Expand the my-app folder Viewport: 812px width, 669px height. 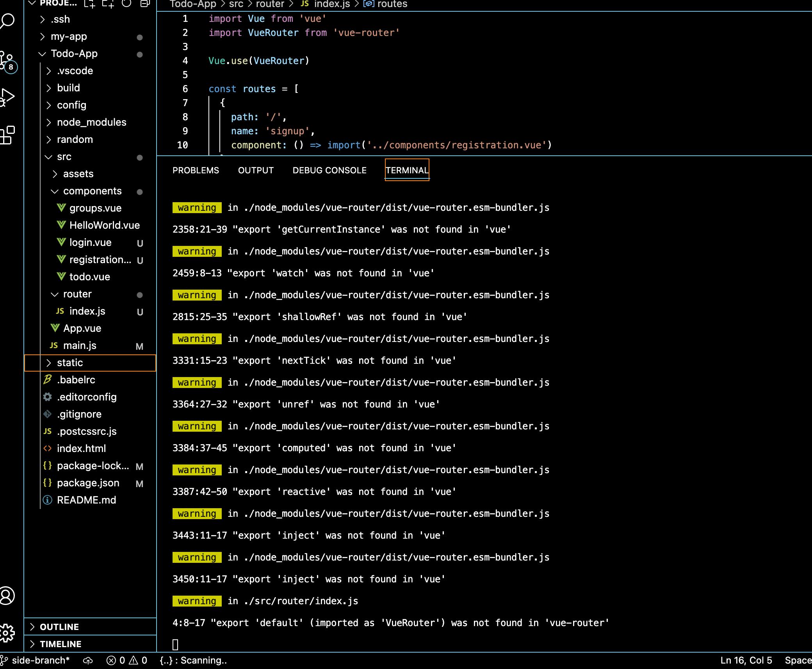(90, 36)
